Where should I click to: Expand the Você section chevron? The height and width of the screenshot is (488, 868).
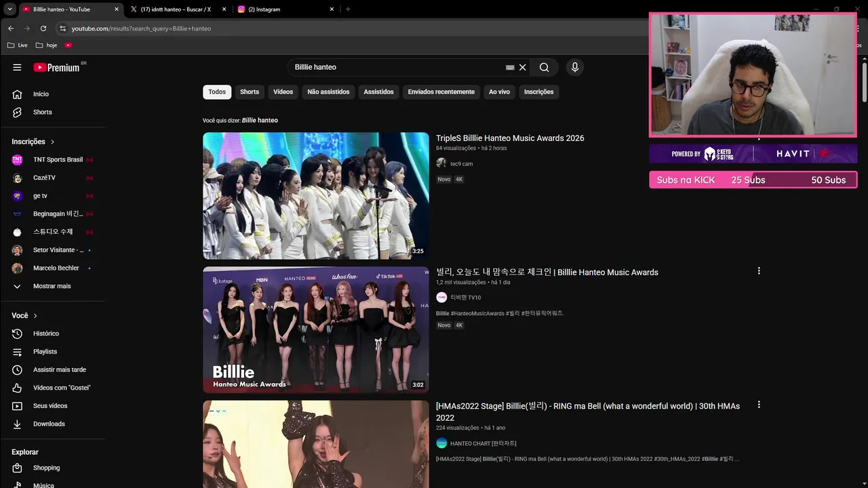[35, 316]
